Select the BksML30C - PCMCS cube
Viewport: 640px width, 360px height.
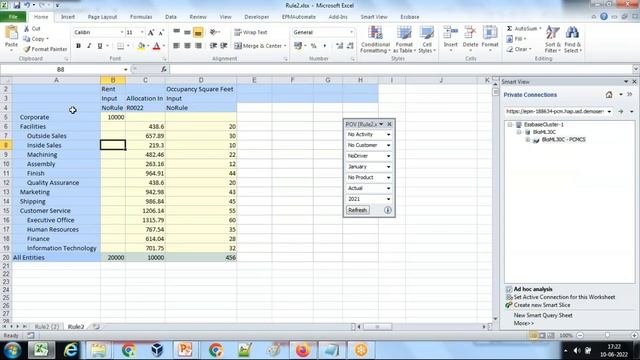pyautogui.click(x=563, y=140)
